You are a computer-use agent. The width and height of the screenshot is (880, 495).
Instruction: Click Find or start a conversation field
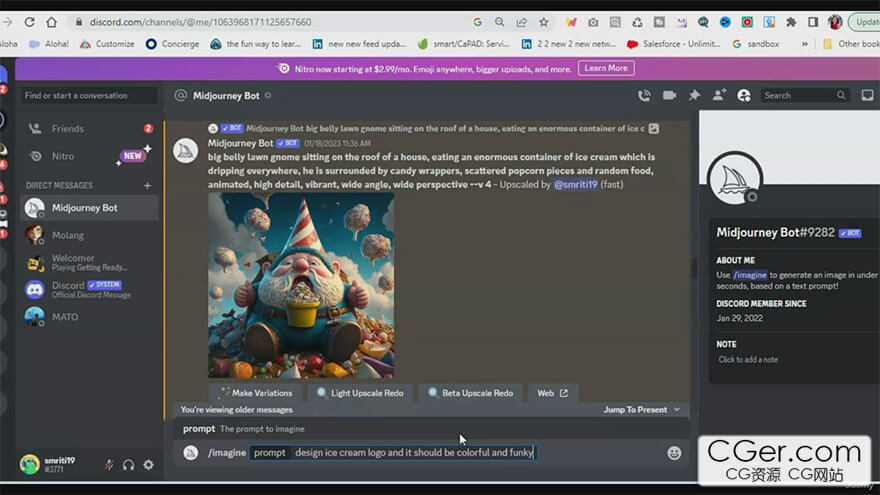89,95
